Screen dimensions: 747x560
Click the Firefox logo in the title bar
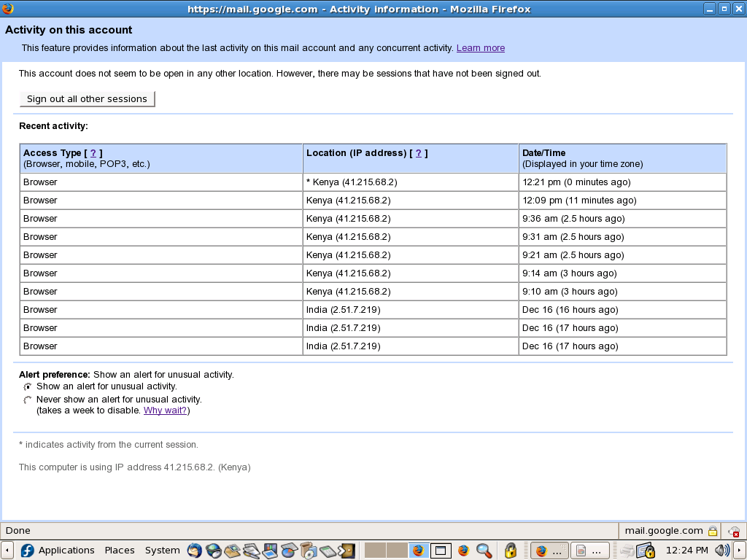[x=8, y=9]
